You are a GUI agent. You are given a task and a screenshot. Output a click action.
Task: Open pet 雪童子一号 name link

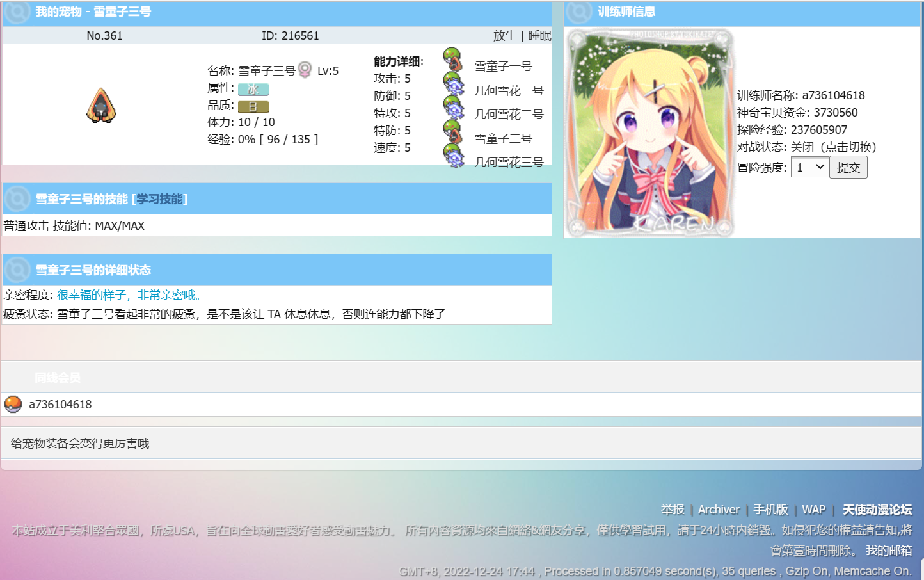point(504,66)
